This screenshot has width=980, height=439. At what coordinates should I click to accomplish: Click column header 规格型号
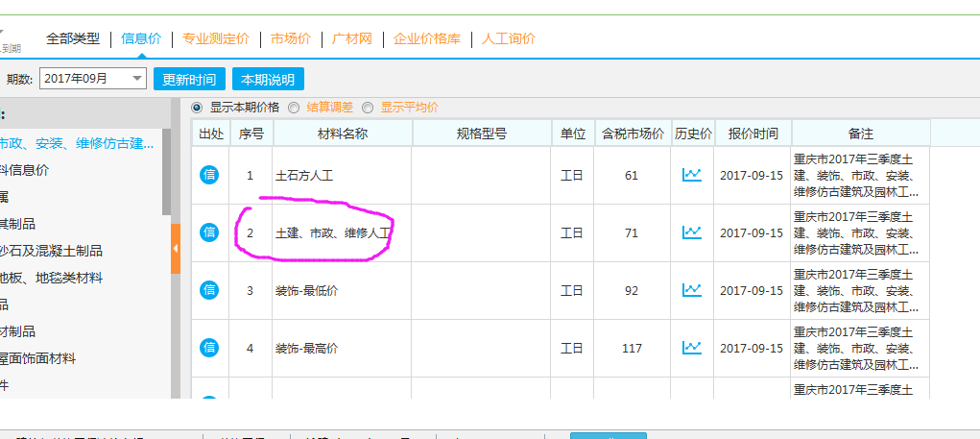(482, 134)
